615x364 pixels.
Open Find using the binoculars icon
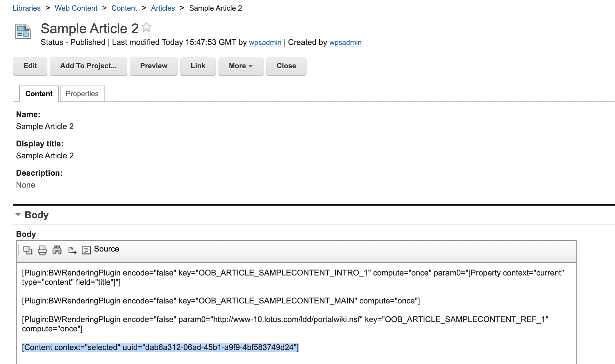(57, 250)
